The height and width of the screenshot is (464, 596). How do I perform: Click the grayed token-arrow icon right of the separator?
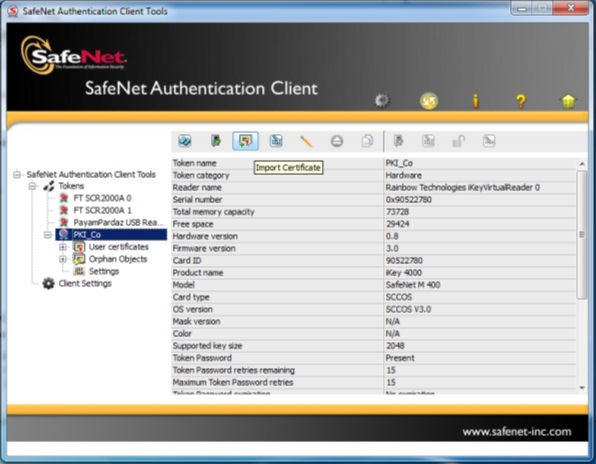point(398,141)
